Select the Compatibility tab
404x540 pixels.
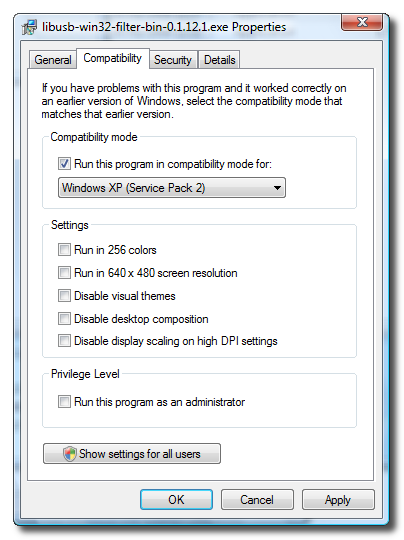[x=113, y=58]
